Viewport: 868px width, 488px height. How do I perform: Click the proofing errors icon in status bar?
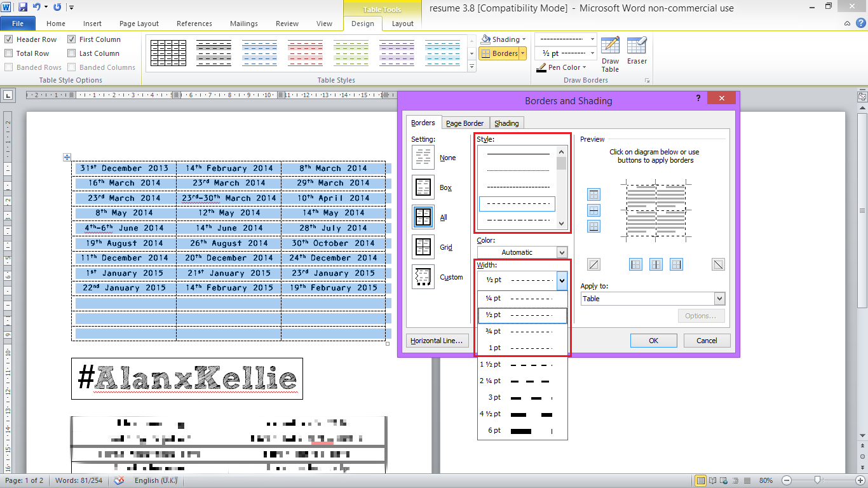119,480
